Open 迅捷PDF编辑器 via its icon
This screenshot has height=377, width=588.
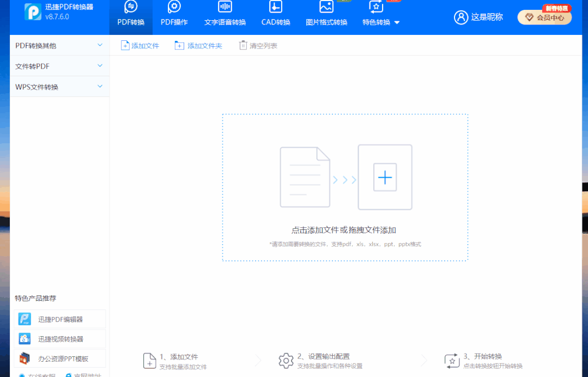(24, 319)
